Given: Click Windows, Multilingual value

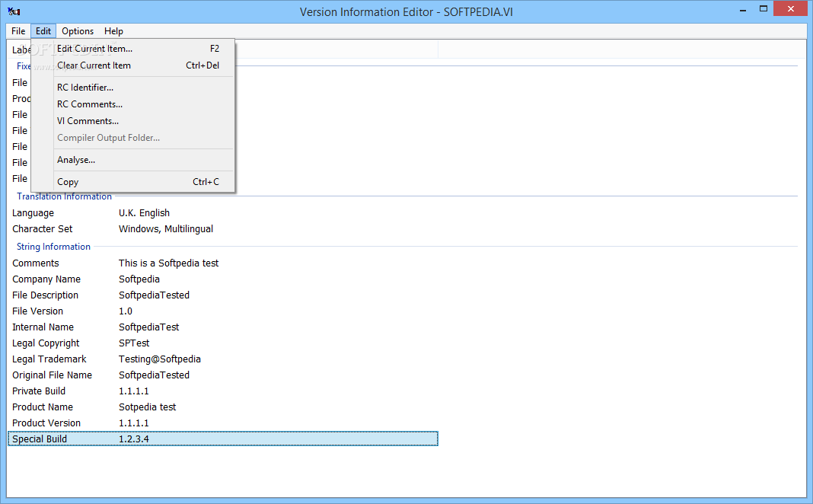Looking at the screenshot, I should coord(166,229).
